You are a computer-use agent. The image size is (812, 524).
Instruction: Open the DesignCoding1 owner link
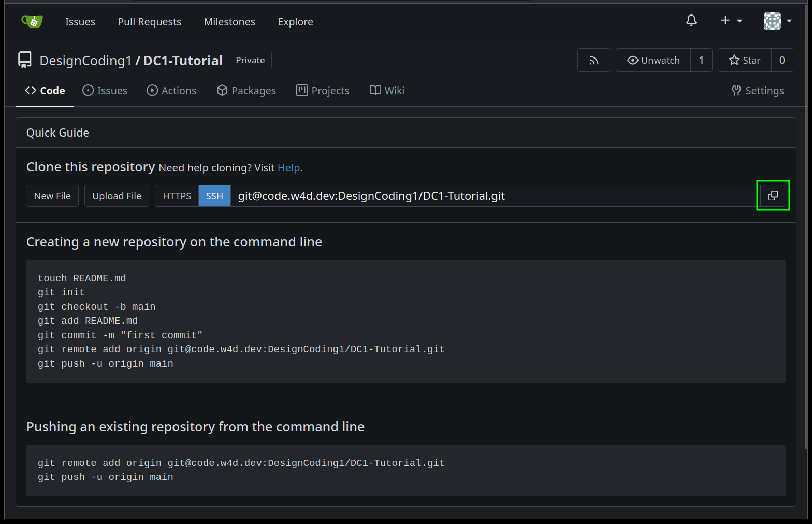click(85, 61)
